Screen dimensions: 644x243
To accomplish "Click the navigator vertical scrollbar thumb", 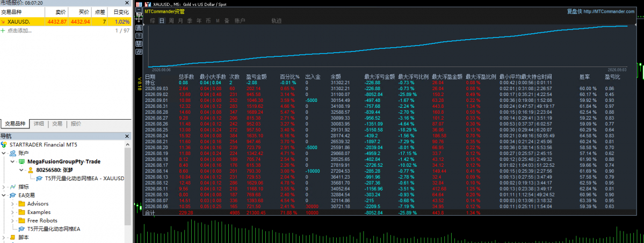I will [x=128, y=186].
